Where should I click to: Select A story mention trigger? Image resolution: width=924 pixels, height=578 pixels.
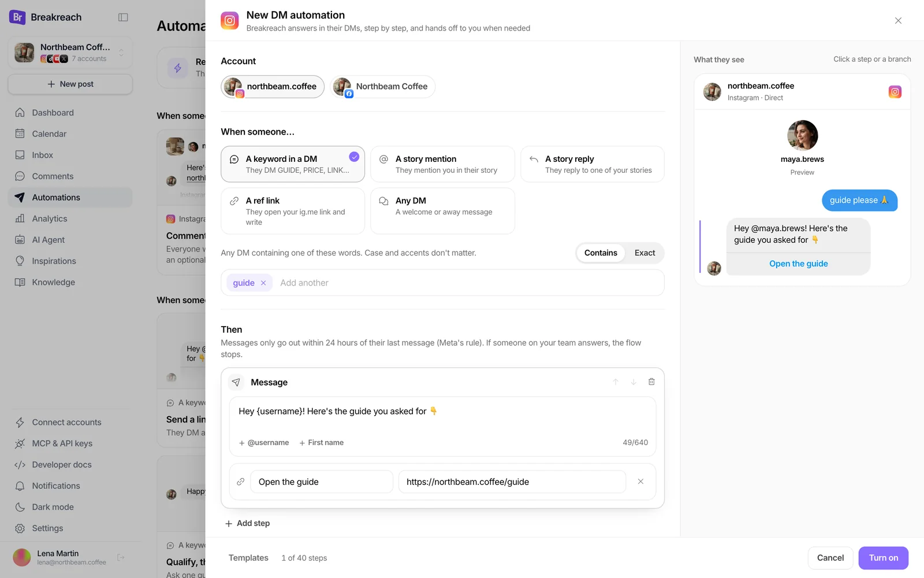click(x=442, y=164)
